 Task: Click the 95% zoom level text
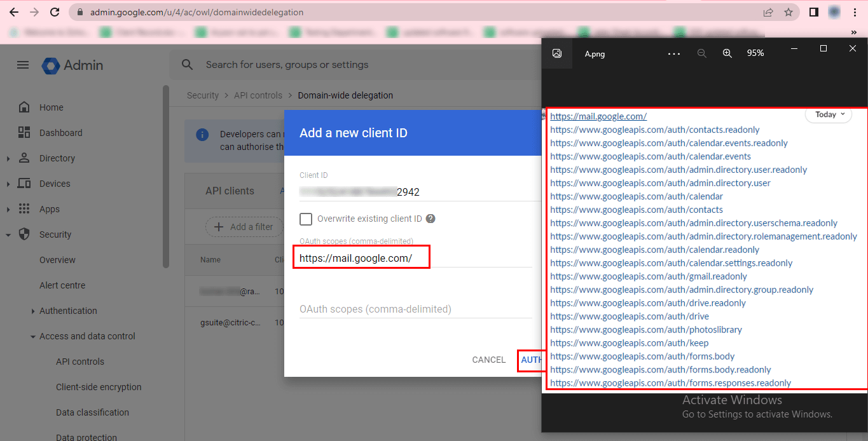(755, 53)
